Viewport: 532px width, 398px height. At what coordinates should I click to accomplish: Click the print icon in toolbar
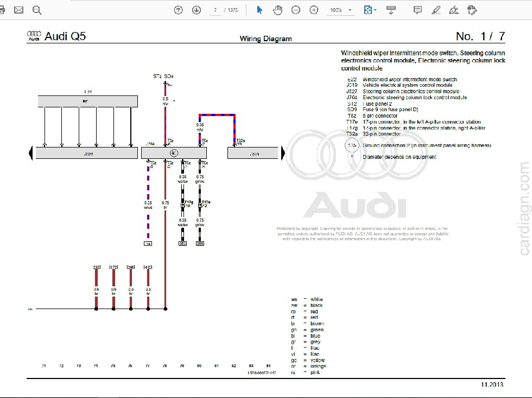point(2,10)
